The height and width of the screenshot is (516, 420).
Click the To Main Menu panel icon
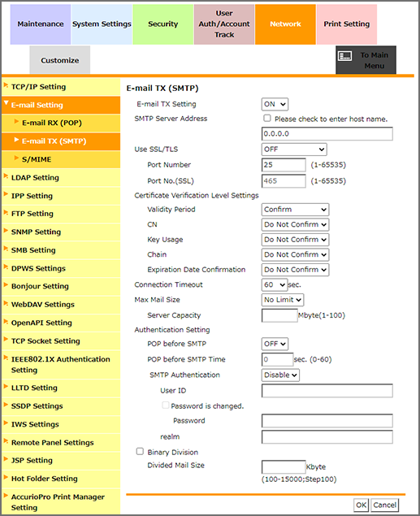pos(344,56)
